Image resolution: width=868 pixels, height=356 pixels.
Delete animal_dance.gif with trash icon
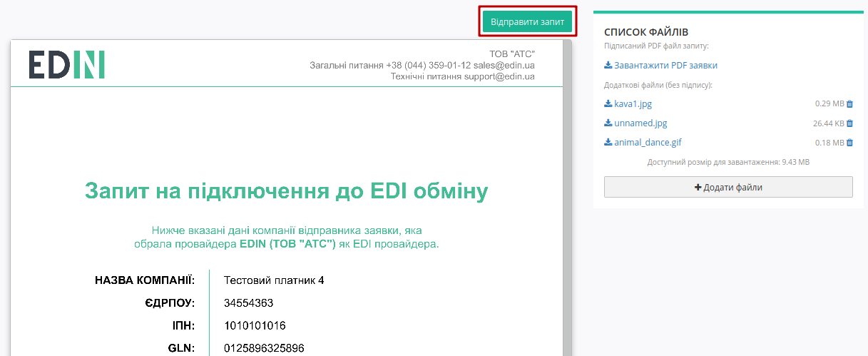(849, 142)
